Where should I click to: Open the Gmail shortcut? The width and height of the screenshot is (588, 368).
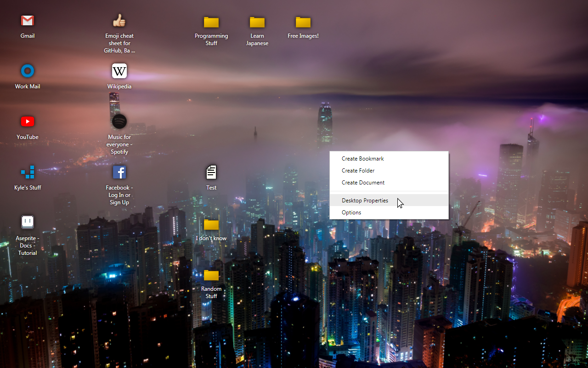pos(27,21)
